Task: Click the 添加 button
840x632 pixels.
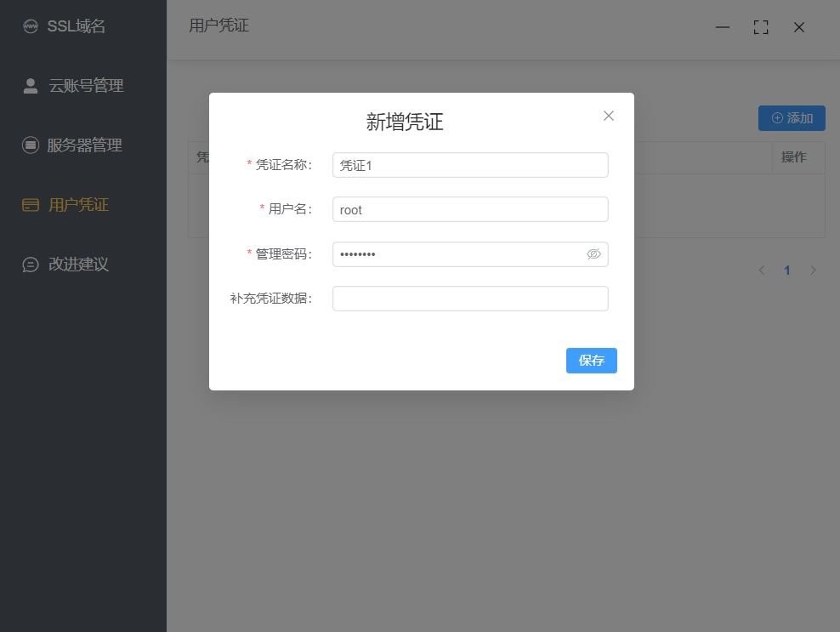Action: click(792, 118)
